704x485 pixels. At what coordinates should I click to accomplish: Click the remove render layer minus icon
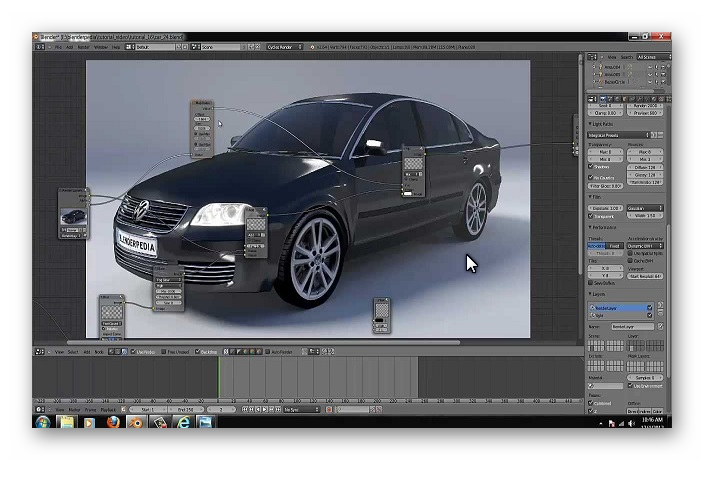(x=660, y=312)
